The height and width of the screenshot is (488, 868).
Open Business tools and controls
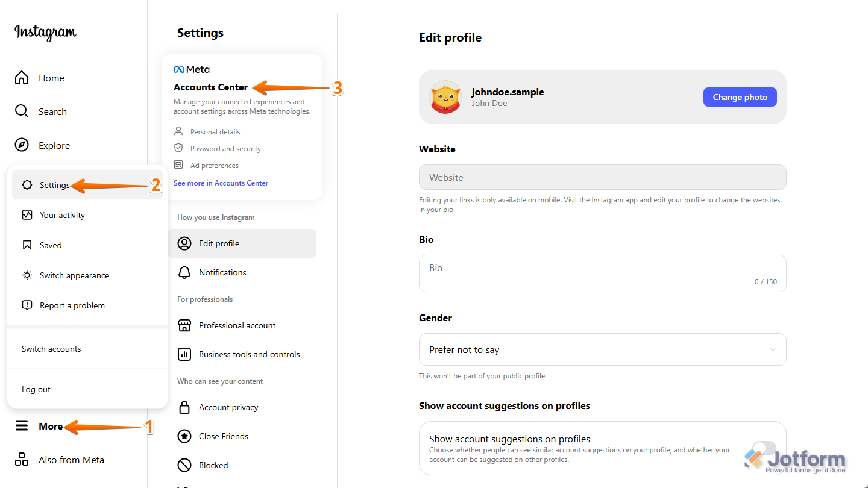click(249, 354)
